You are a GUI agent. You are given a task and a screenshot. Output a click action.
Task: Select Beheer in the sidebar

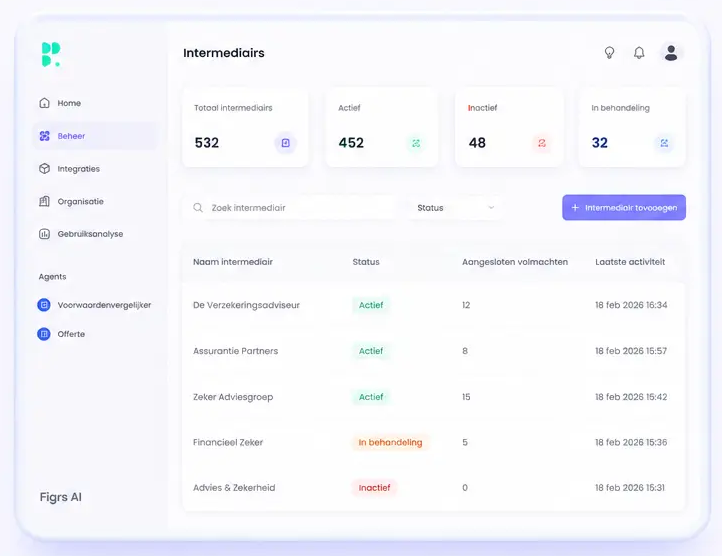[x=96, y=136]
